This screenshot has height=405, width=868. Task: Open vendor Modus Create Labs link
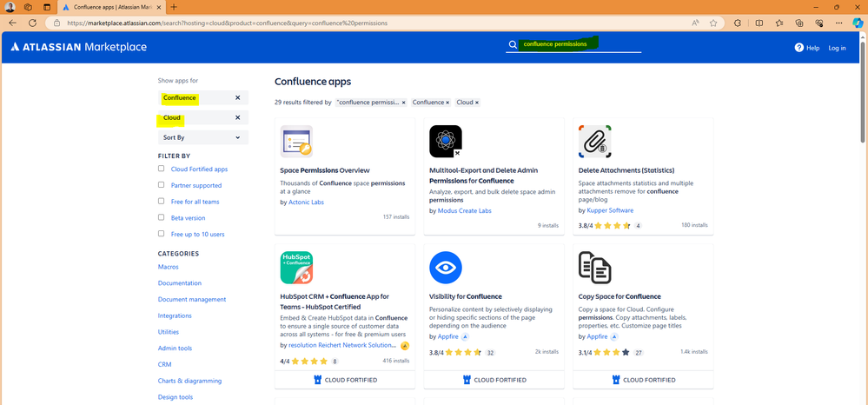pos(465,210)
